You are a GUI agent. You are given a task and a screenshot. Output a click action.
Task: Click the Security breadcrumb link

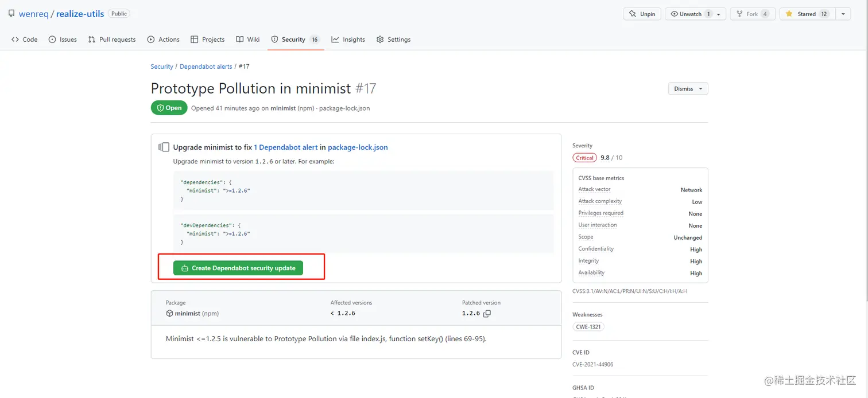click(x=162, y=67)
